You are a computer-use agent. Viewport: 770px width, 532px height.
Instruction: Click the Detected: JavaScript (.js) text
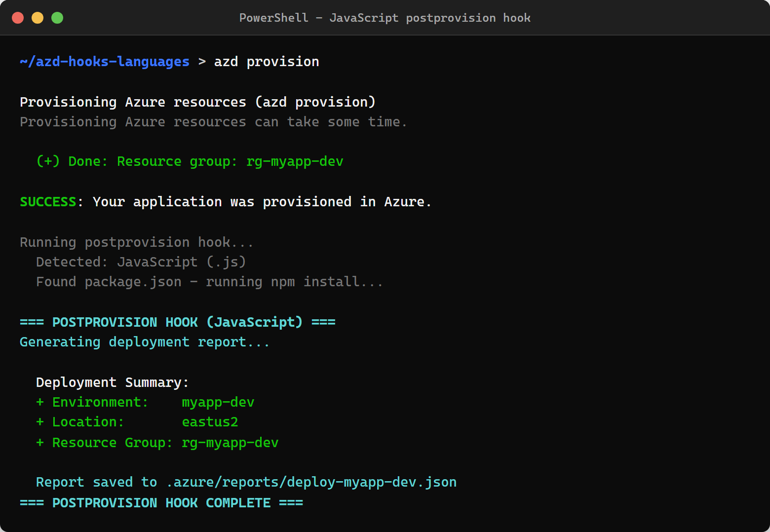(x=141, y=262)
